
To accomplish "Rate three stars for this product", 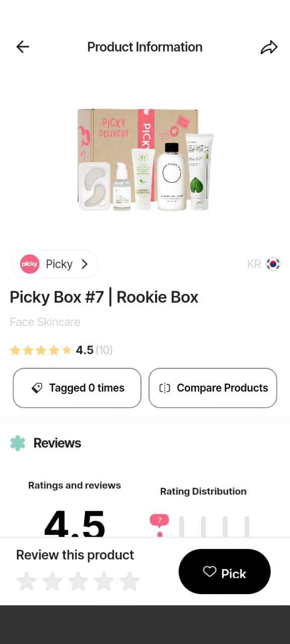I will tap(78, 581).
